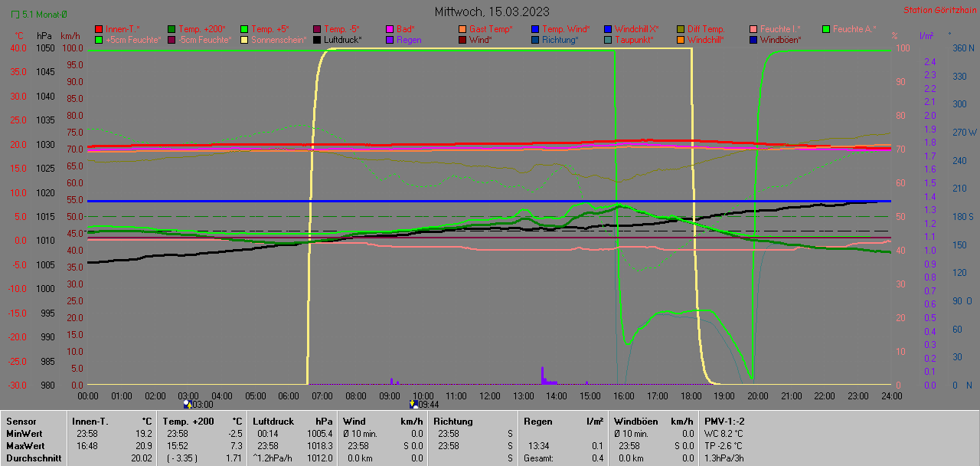Click the Temp. +200 column header in the table

pos(188,422)
